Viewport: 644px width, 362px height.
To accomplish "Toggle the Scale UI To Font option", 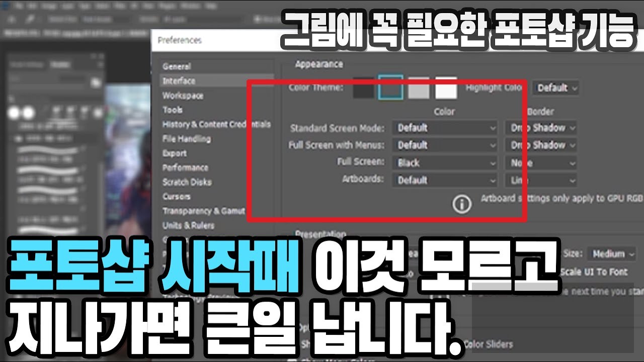I will coord(593,272).
